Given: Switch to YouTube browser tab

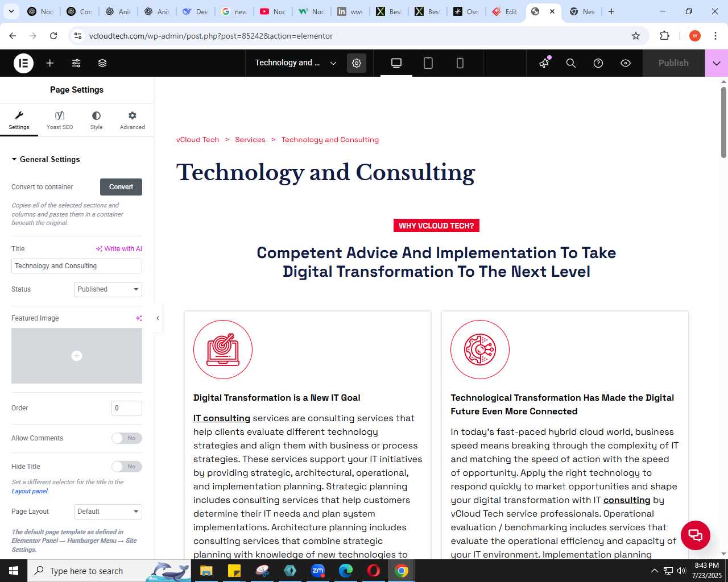Looking at the screenshot, I should 273,11.
